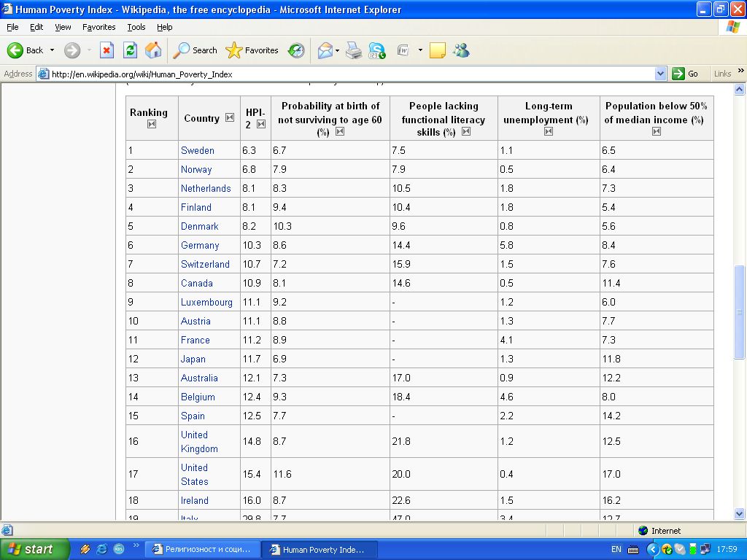Click the Skype toolbar icon
This screenshot has height=560, width=747.
pos(377,50)
